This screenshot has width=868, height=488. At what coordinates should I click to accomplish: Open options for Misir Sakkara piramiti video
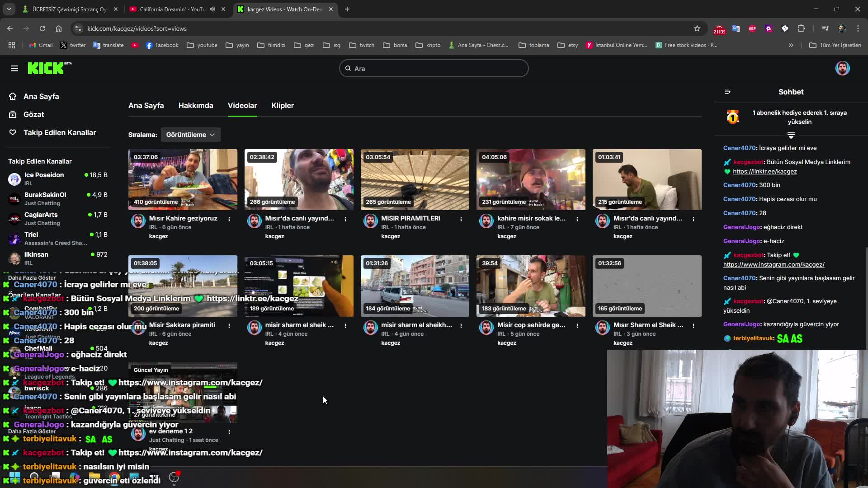click(x=229, y=325)
